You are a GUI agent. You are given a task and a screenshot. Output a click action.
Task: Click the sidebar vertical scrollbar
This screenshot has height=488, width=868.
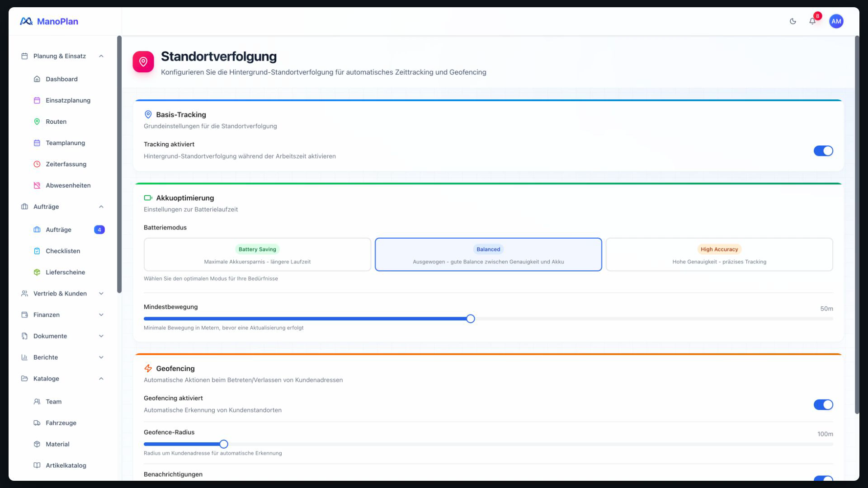tap(119, 164)
